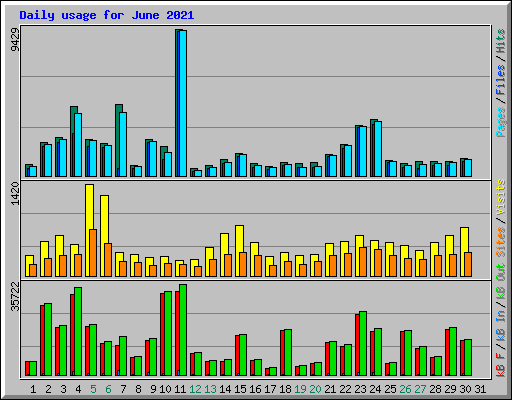Screen dimensions: 512x400
Task: Click day label 7 on the x-axis
Action: [123, 389]
